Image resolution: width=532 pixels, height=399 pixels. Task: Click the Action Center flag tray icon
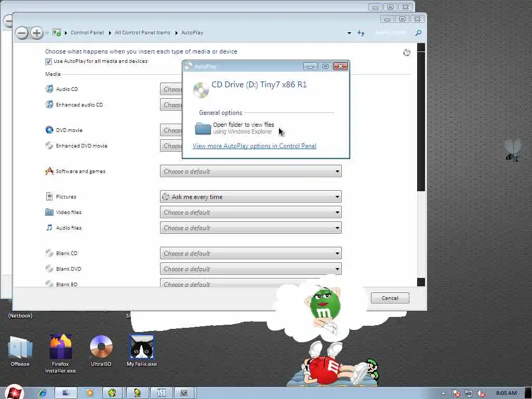click(456, 394)
